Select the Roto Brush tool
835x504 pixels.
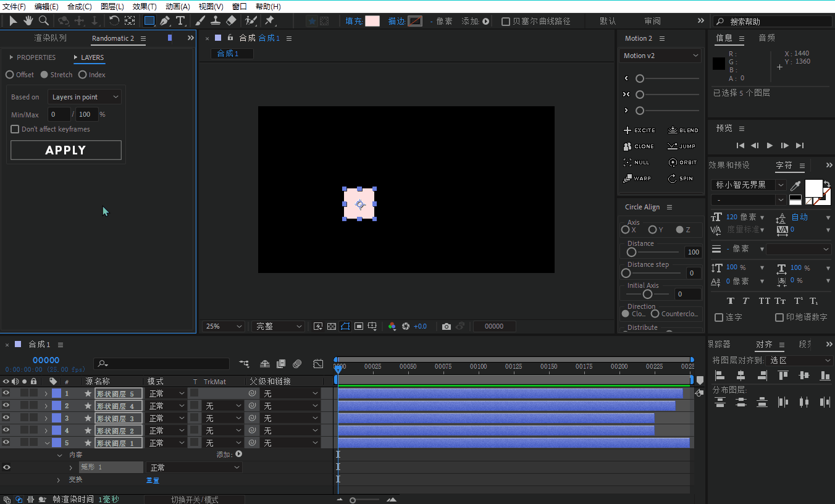coord(250,21)
